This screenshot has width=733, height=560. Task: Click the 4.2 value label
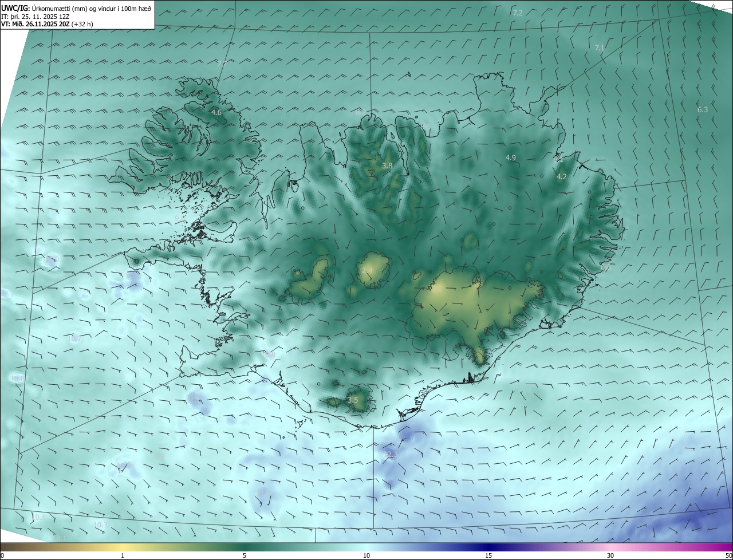click(x=562, y=177)
